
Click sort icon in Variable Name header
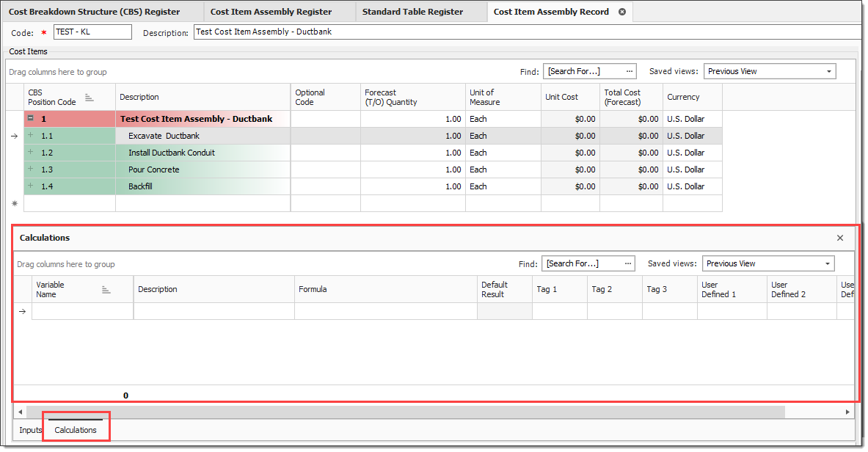[106, 290]
